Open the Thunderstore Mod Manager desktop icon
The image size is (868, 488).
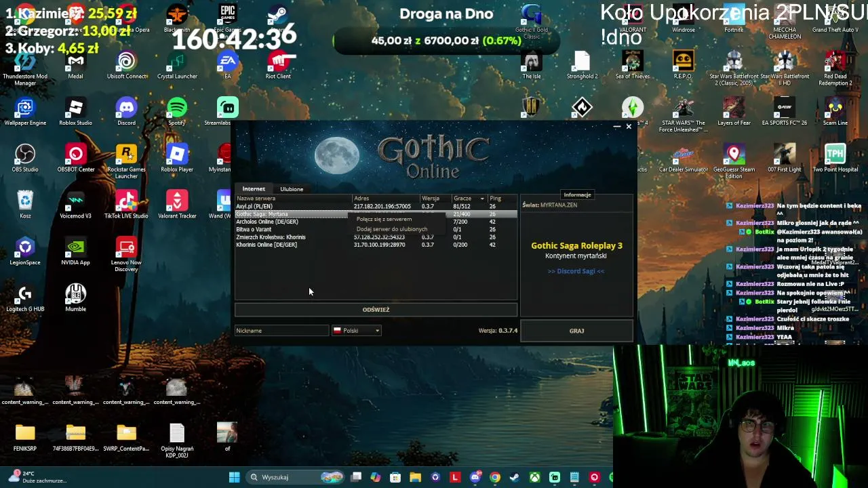[x=25, y=67]
